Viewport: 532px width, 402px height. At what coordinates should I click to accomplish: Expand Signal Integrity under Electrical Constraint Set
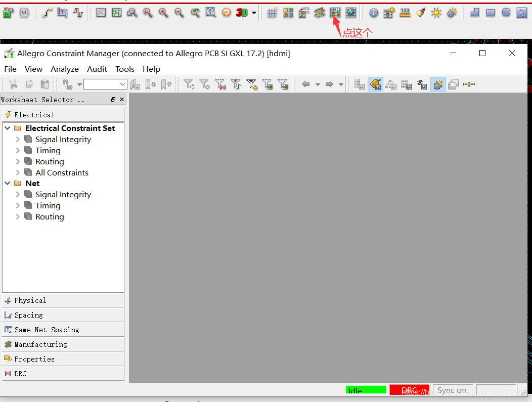[18, 139]
